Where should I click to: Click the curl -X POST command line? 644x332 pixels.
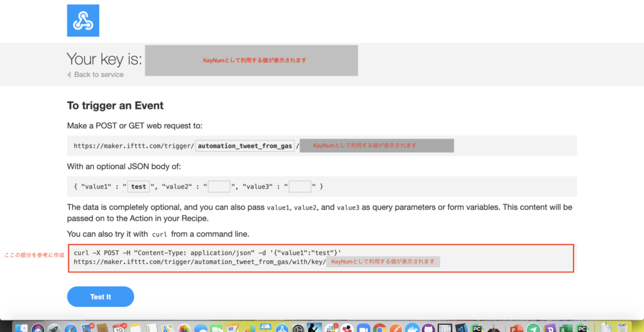click(x=208, y=252)
